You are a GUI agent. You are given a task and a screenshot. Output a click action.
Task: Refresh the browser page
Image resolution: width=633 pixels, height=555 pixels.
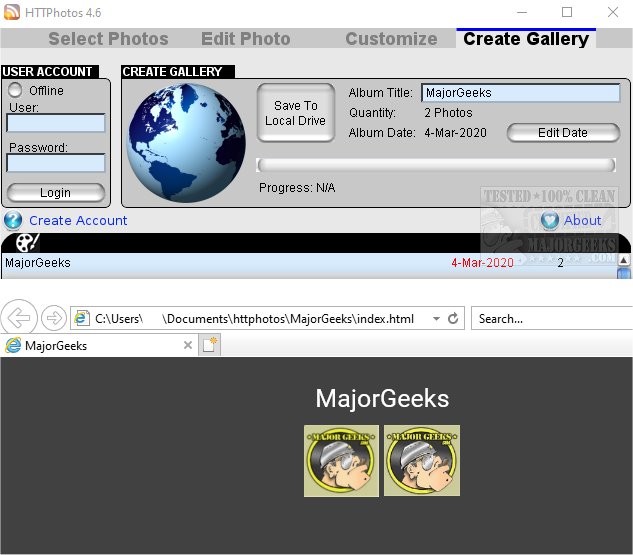[453, 318]
